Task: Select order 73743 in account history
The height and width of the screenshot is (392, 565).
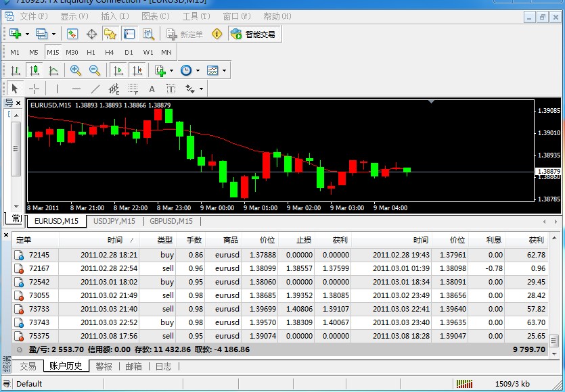Action: click(280, 322)
